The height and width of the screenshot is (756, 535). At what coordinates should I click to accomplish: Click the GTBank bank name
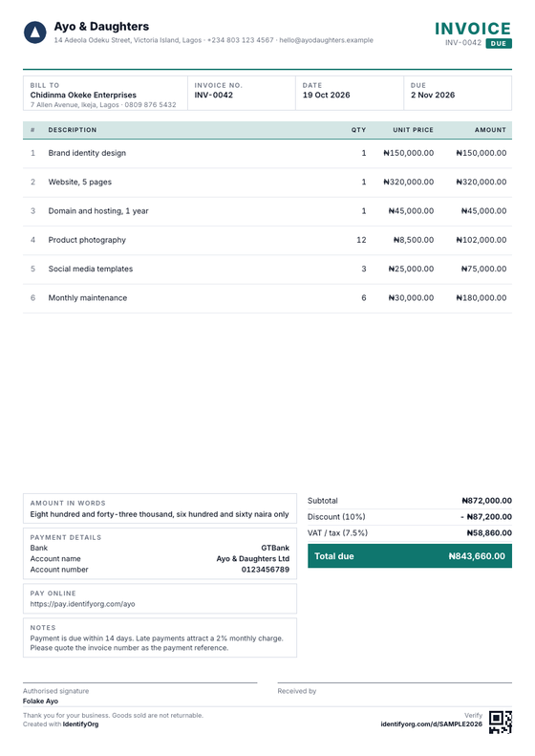[275, 548]
